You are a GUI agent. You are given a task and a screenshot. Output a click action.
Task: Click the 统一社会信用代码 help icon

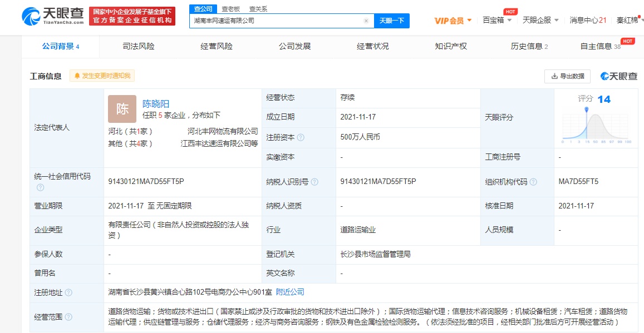(40, 187)
